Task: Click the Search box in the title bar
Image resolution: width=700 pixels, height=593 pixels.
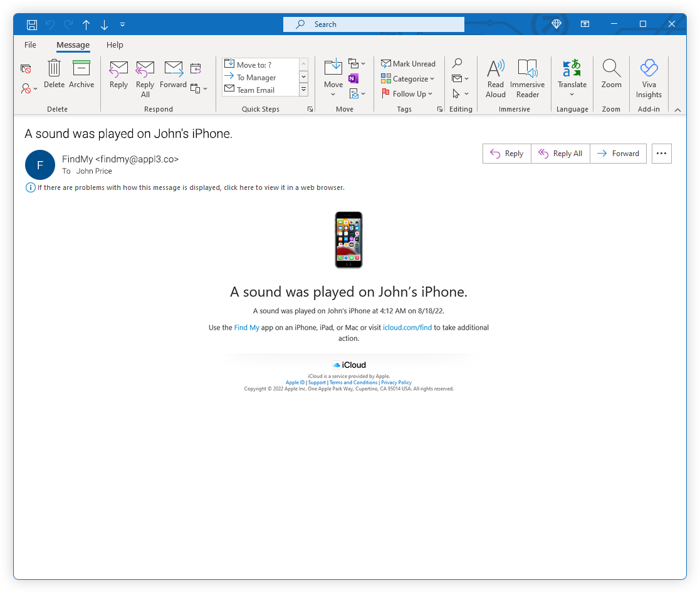Action: click(x=374, y=24)
